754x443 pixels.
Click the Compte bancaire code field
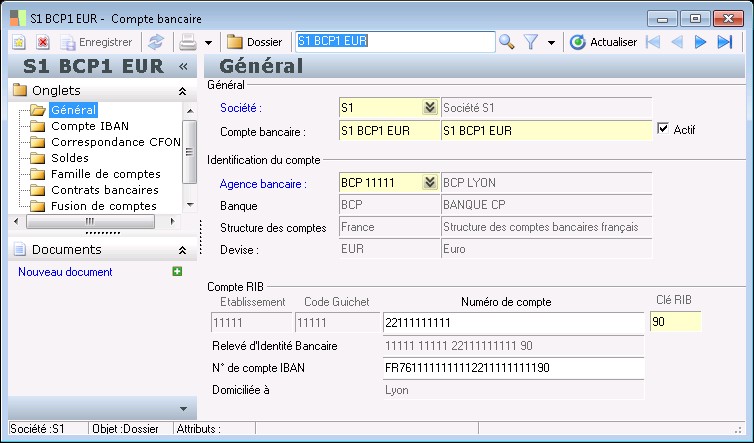(x=389, y=130)
